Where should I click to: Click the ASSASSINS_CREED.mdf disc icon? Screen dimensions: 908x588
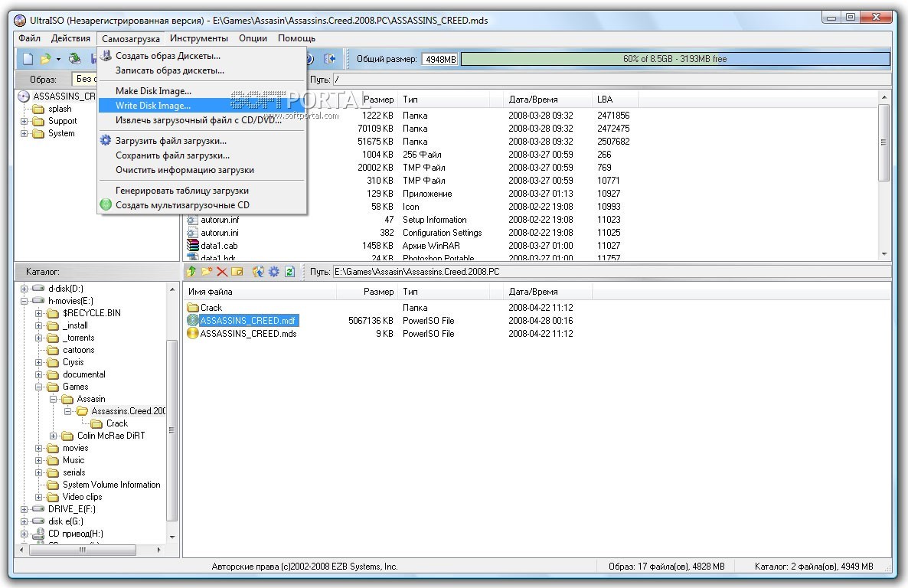click(193, 320)
